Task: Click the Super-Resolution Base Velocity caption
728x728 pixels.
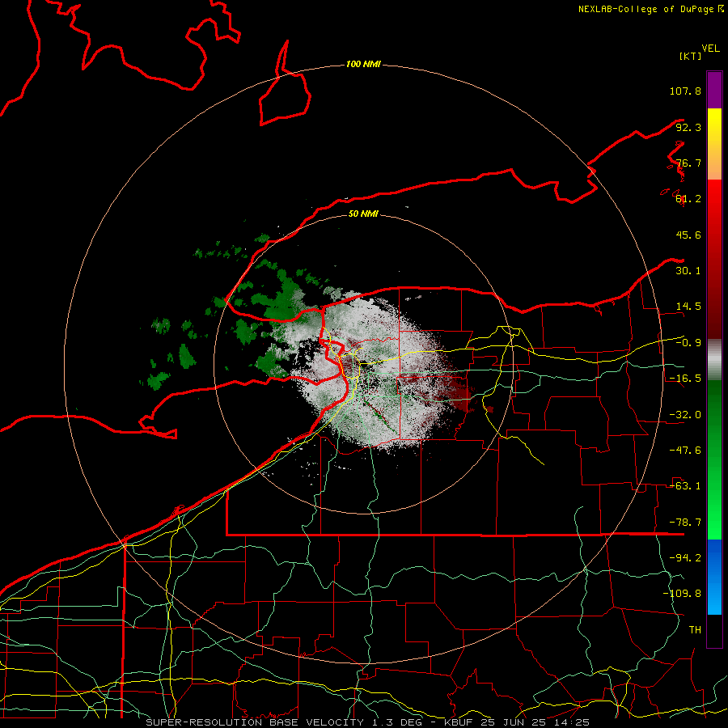Action: [x=368, y=722]
